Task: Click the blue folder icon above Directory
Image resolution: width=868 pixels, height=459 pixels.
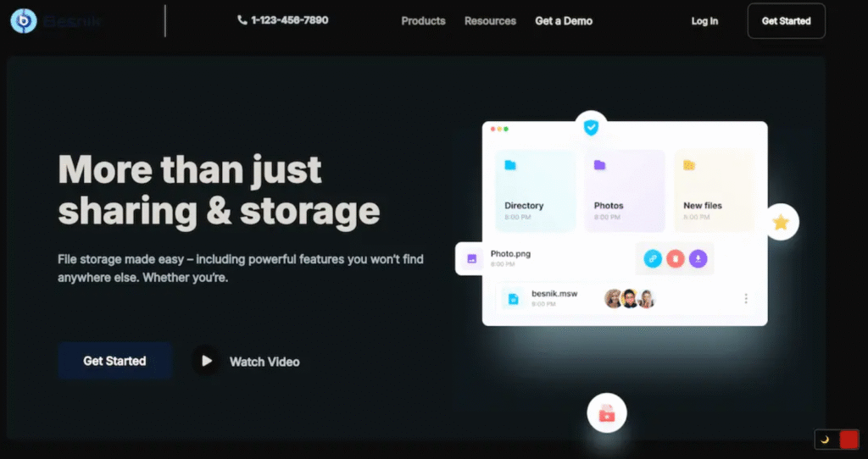Action: pyautogui.click(x=510, y=165)
